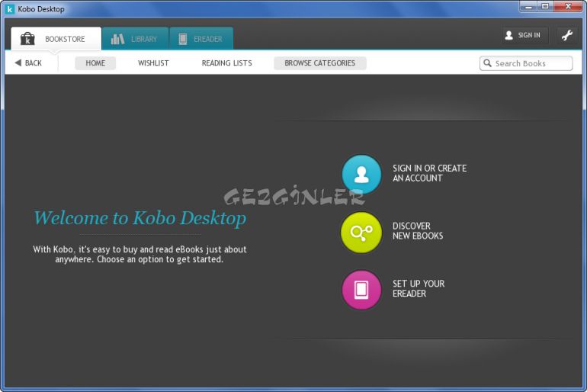Click the Kobo logo icon in title bar

(x=10, y=9)
